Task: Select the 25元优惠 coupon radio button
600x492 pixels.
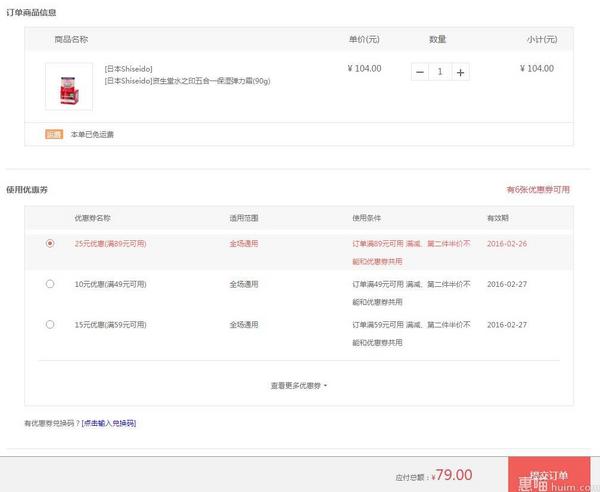Action: (x=50, y=243)
